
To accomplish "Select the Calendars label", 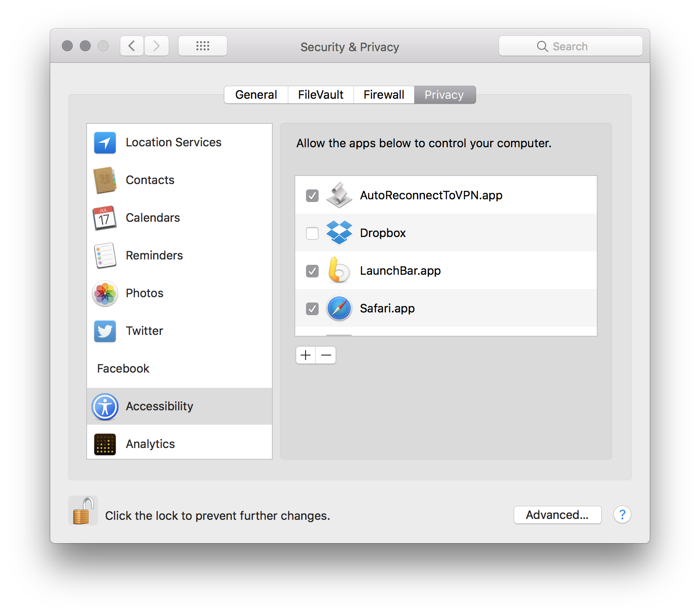I will tap(153, 218).
